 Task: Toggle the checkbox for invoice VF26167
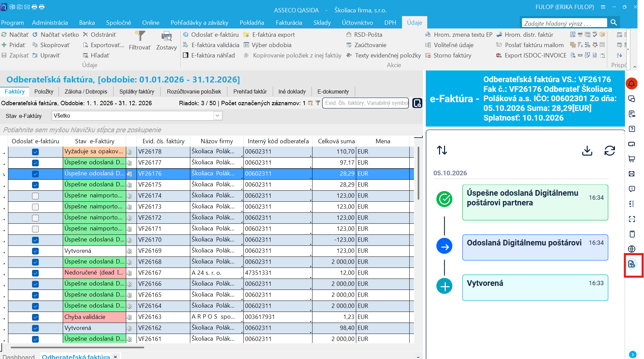click(x=35, y=273)
